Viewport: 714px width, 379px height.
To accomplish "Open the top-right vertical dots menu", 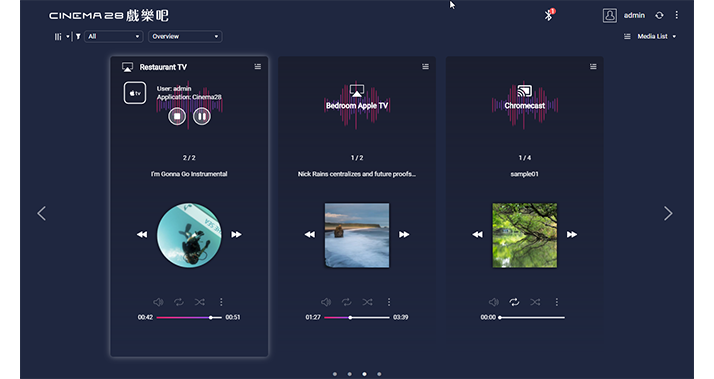I will [677, 15].
